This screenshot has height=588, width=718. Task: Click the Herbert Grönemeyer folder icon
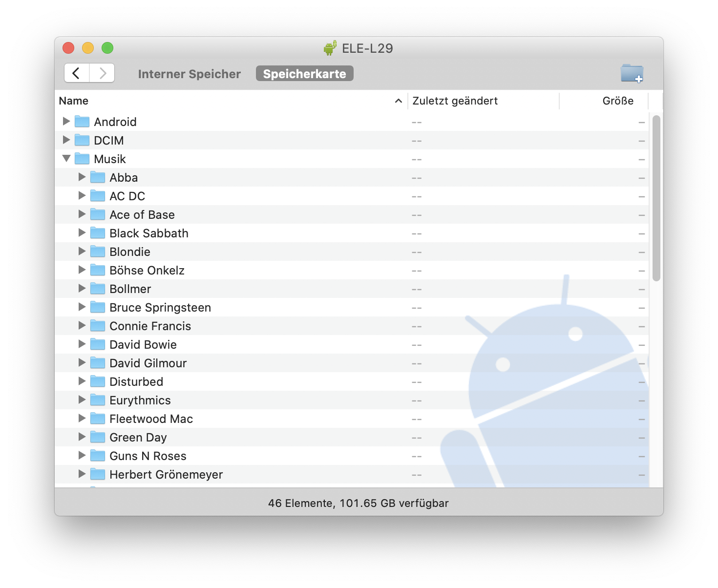click(98, 474)
